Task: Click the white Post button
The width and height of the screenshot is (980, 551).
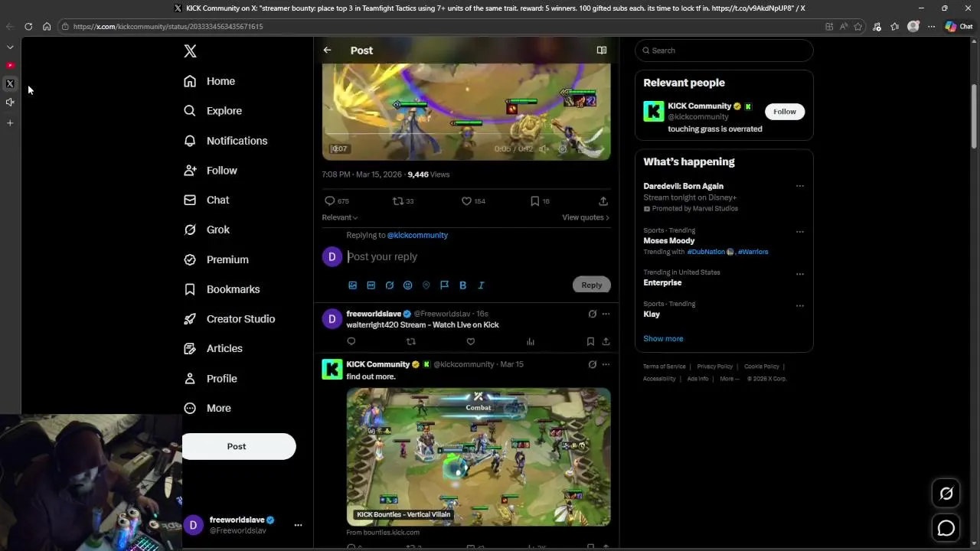Action: click(x=238, y=446)
